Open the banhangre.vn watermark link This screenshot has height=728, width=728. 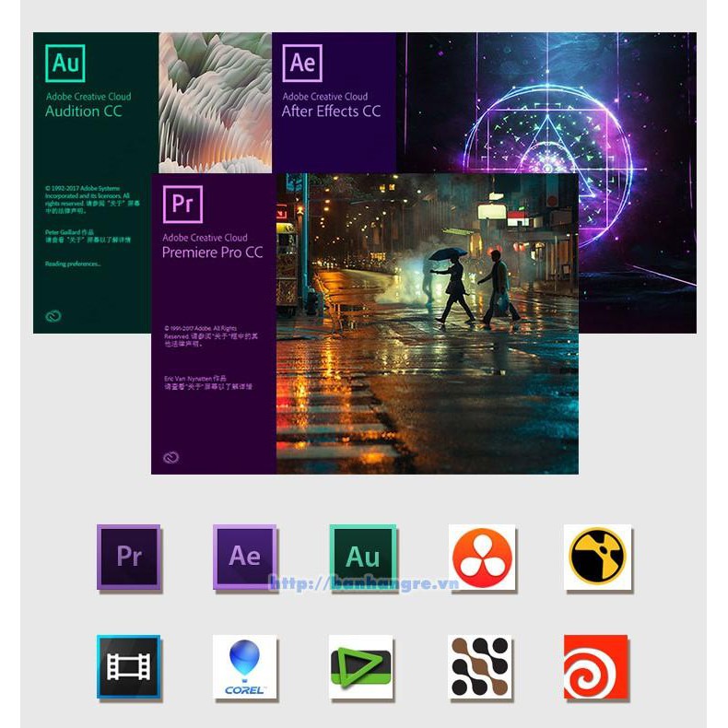[x=363, y=583]
